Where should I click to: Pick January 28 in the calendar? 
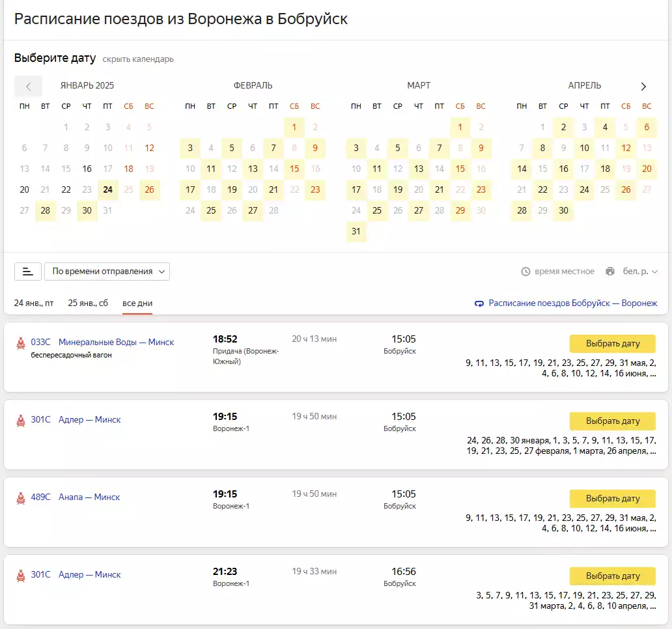(x=46, y=210)
